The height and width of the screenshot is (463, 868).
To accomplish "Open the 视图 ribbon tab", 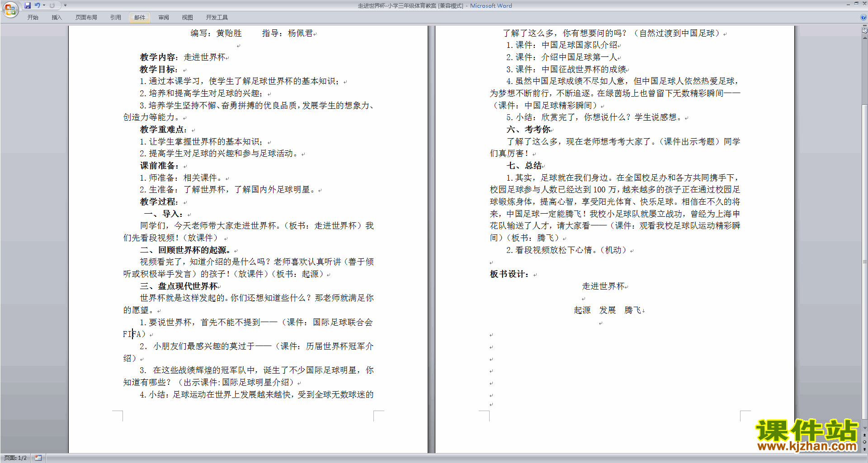I will click(x=188, y=18).
